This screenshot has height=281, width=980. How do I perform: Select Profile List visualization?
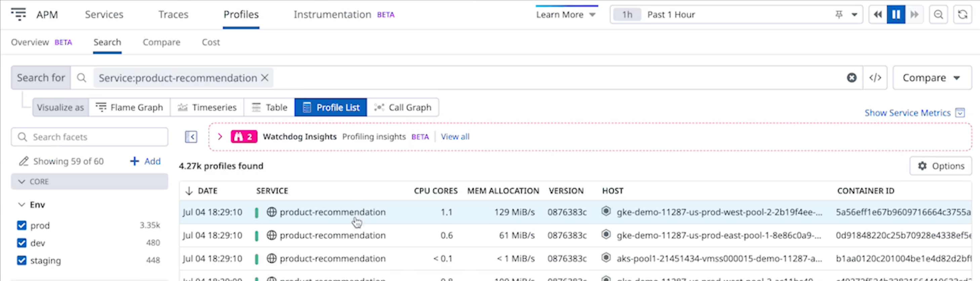point(331,107)
